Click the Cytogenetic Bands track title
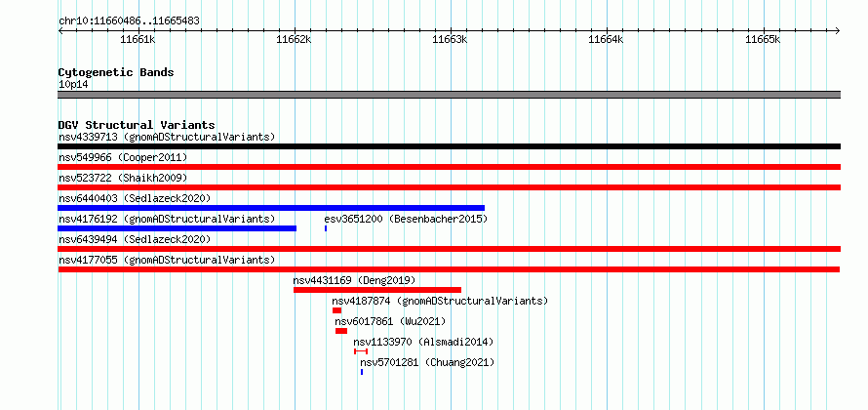The width and height of the screenshot is (868, 410). coord(116,72)
